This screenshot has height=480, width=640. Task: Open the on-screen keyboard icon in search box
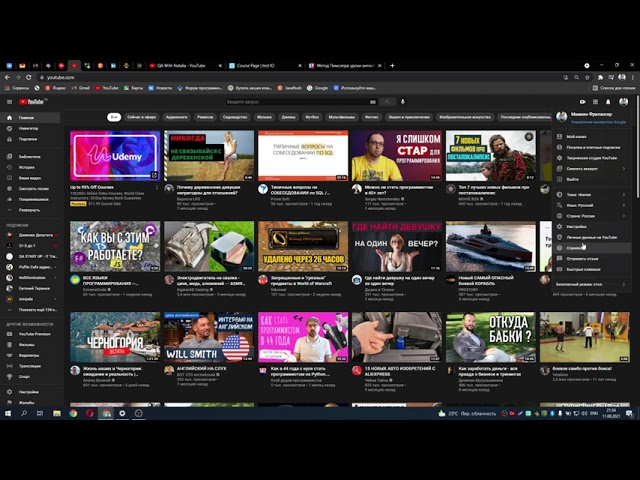point(373,102)
